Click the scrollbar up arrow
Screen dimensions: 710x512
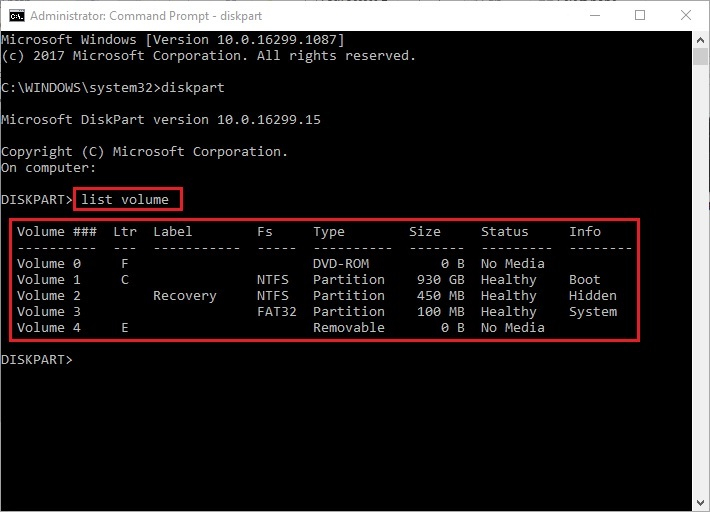point(700,40)
